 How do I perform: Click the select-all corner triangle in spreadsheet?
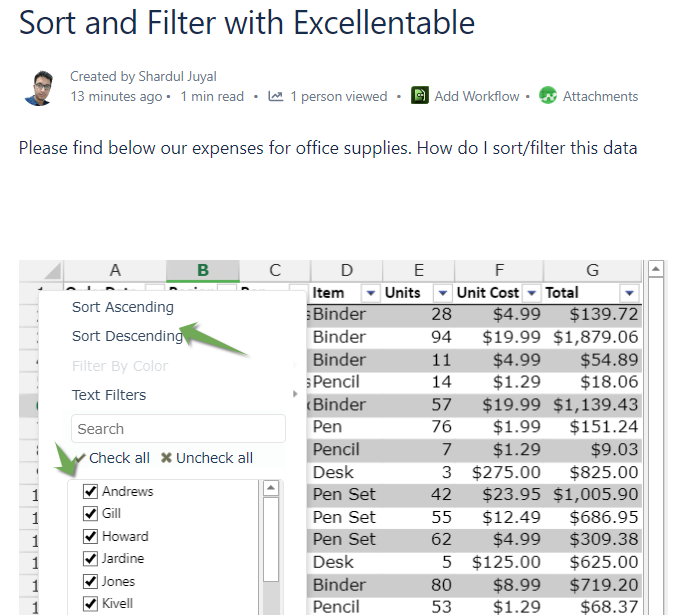pos(52,271)
